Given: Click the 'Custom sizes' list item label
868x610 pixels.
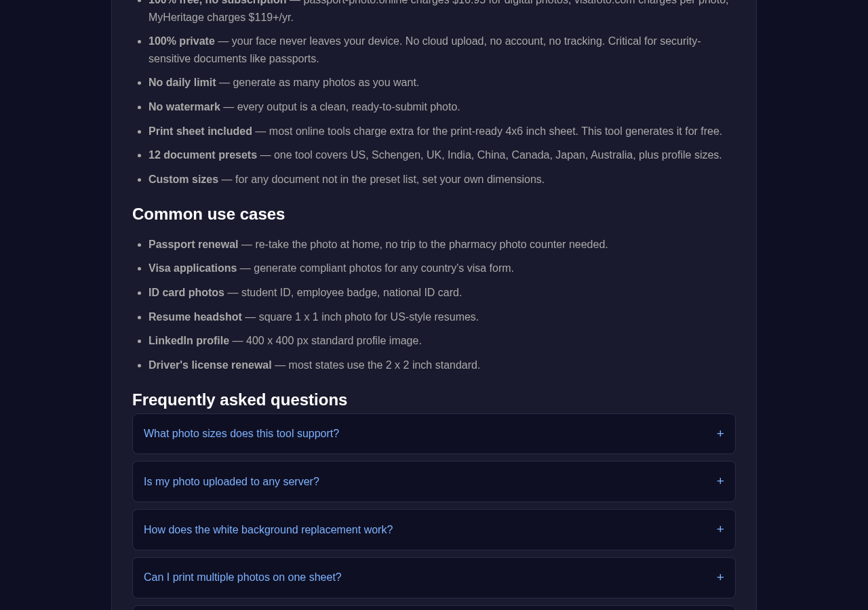Looking at the screenshot, I should coord(183,180).
